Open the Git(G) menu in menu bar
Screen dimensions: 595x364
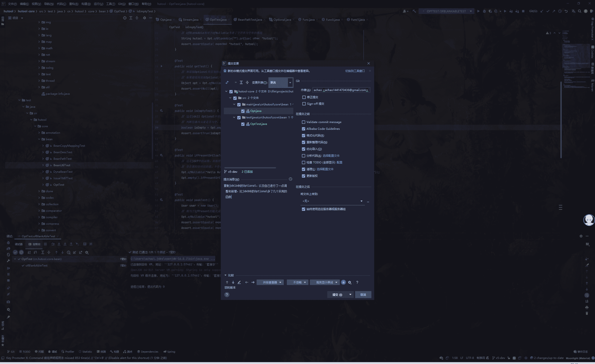tap(122, 4)
